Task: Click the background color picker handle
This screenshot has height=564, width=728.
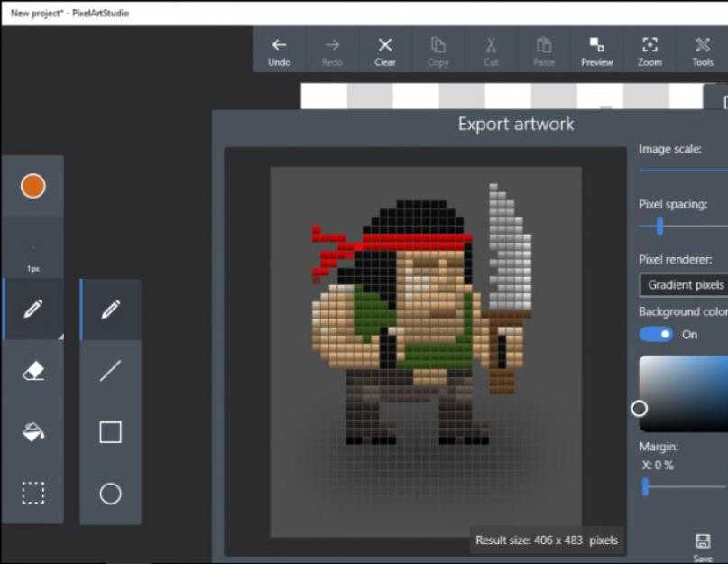Action: pos(640,409)
